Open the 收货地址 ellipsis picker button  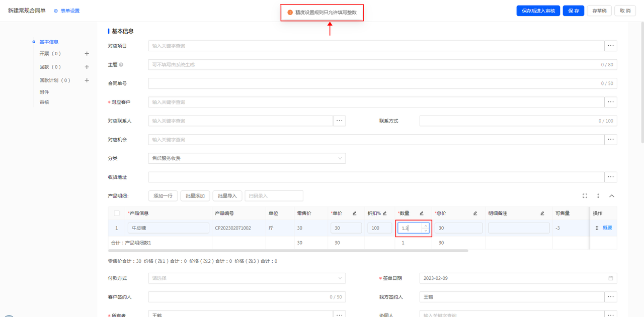pos(611,177)
